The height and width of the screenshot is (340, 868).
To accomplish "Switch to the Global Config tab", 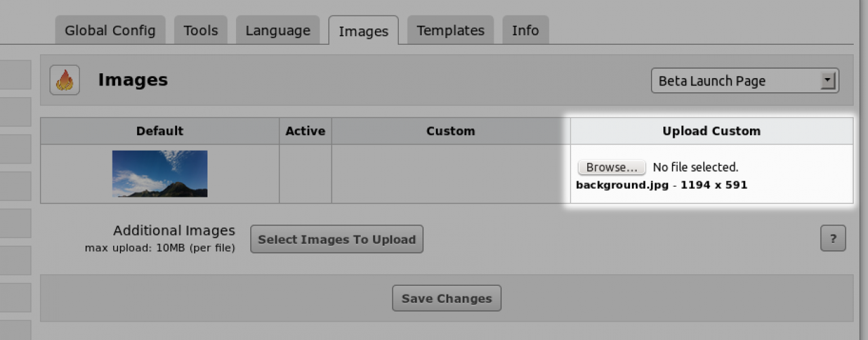I will 110,31.
